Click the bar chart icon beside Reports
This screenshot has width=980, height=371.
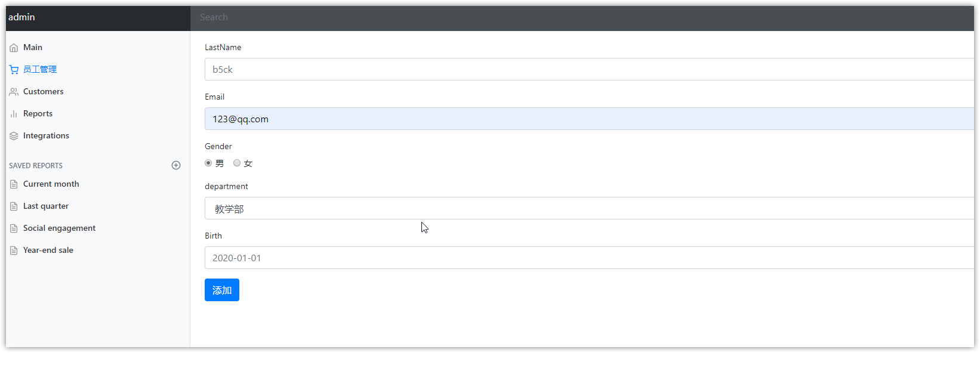(x=14, y=114)
